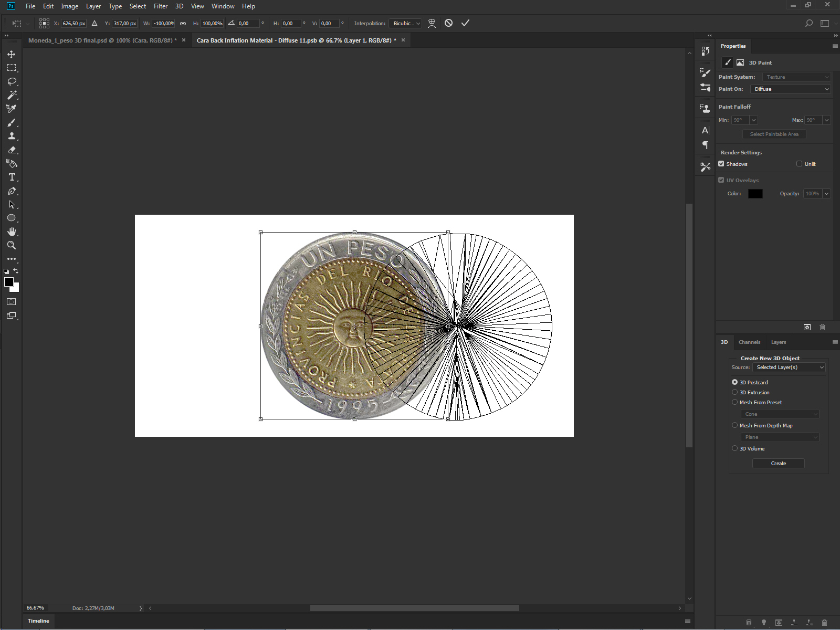Select the Eraser tool
Screen dimensions: 840x630
pyautogui.click(x=12, y=150)
